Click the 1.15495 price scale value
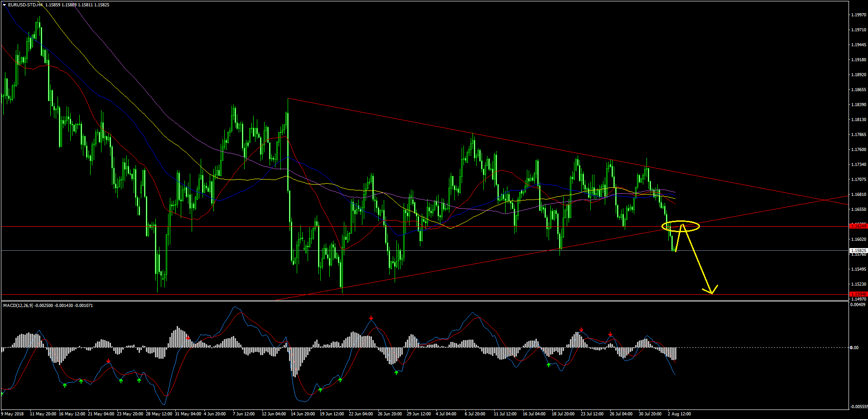The height and width of the screenshot is (419, 868). [x=859, y=269]
